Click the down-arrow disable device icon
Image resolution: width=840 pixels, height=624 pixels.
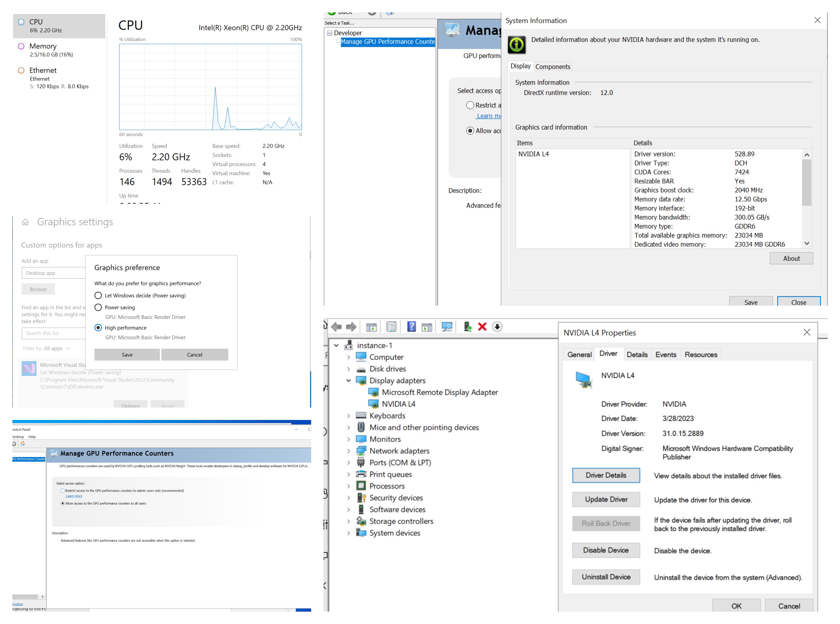tap(497, 327)
